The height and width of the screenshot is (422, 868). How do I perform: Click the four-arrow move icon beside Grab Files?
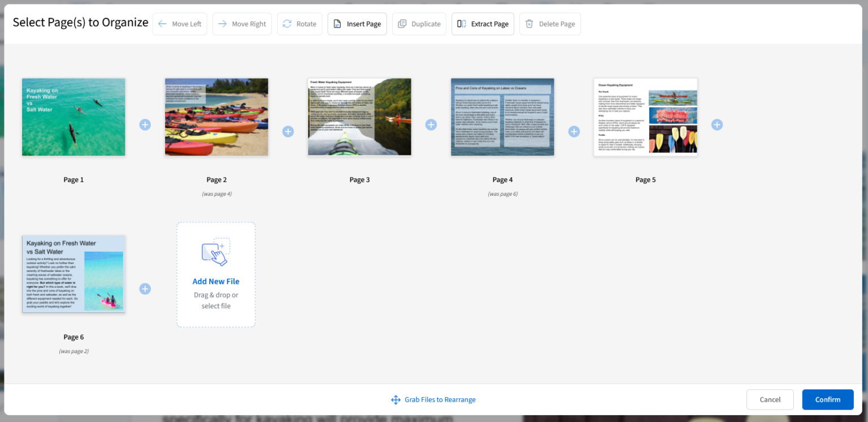396,399
